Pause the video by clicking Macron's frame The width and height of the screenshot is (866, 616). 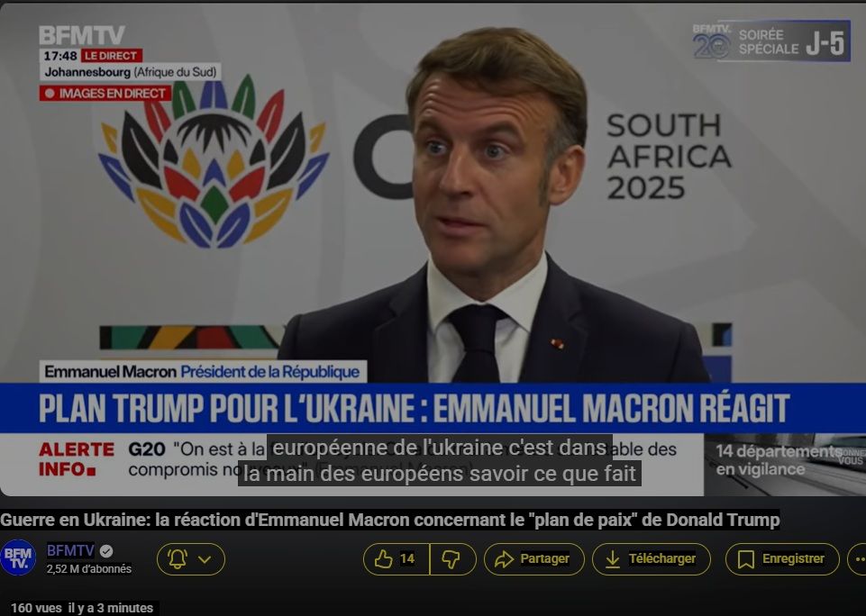(x=495, y=210)
